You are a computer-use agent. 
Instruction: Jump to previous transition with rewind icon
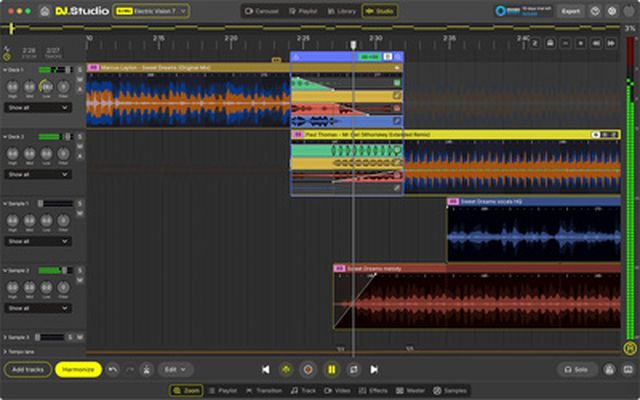[x=596, y=43]
